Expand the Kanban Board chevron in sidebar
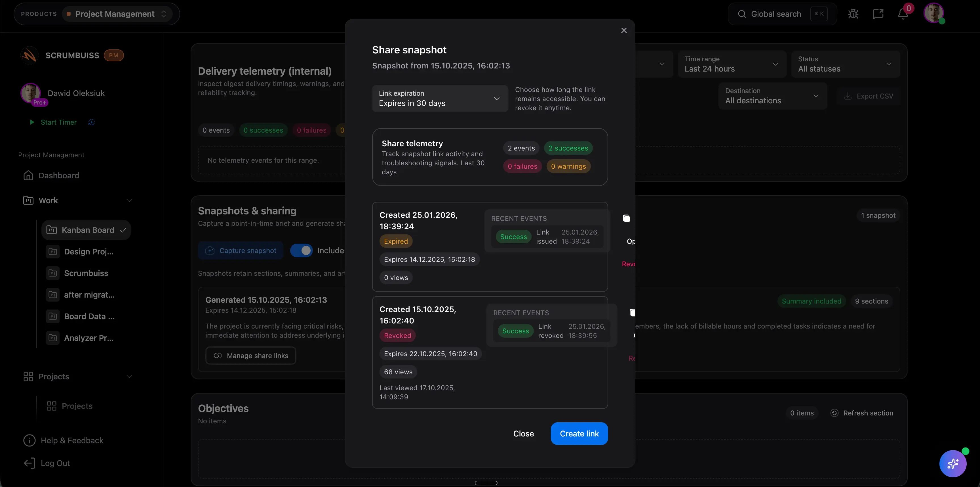This screenshot has height=487, width=980. tap(123, 230)
